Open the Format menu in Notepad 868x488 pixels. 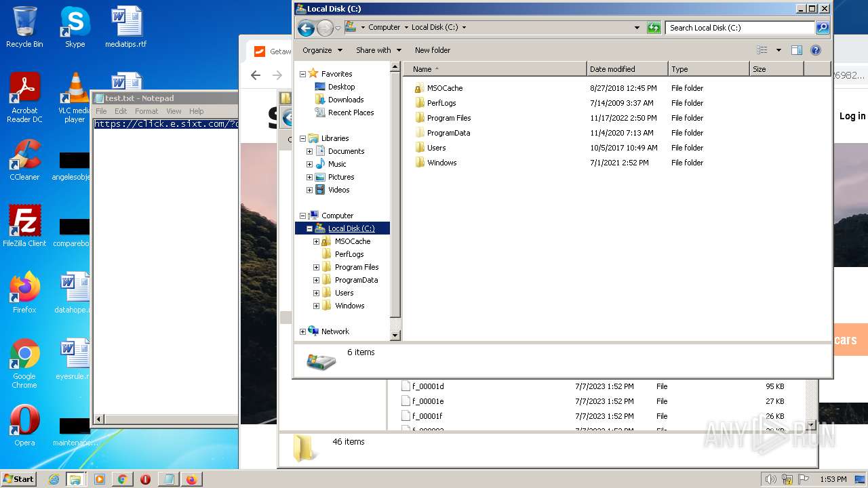click(146, 111)
